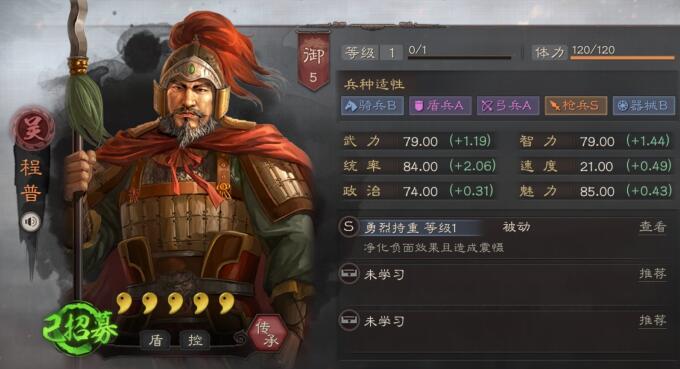
Task: Select the 枪兵S spearman troop icon
Action: point(576,105)
